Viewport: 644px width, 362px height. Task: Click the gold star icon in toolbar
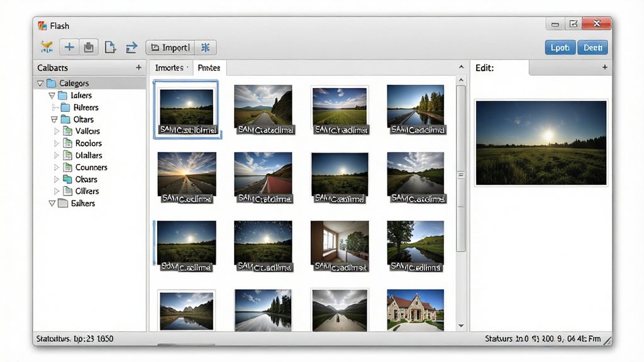pos(47,47)
